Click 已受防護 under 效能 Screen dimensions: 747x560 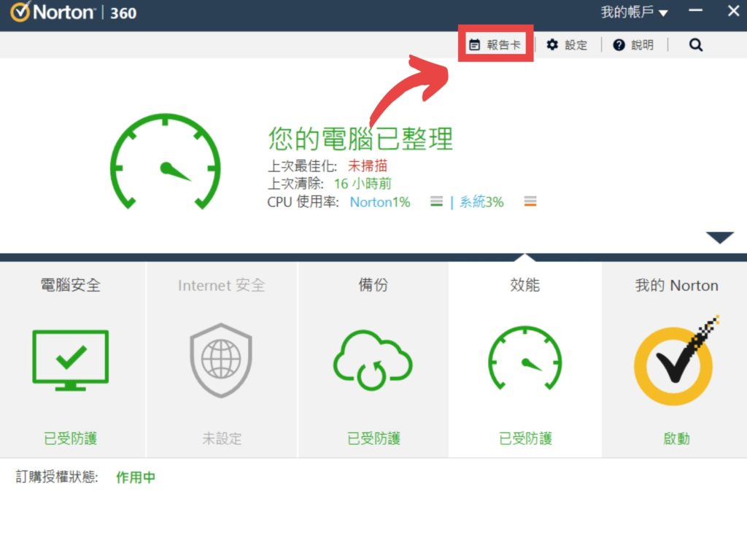point(525,438)
